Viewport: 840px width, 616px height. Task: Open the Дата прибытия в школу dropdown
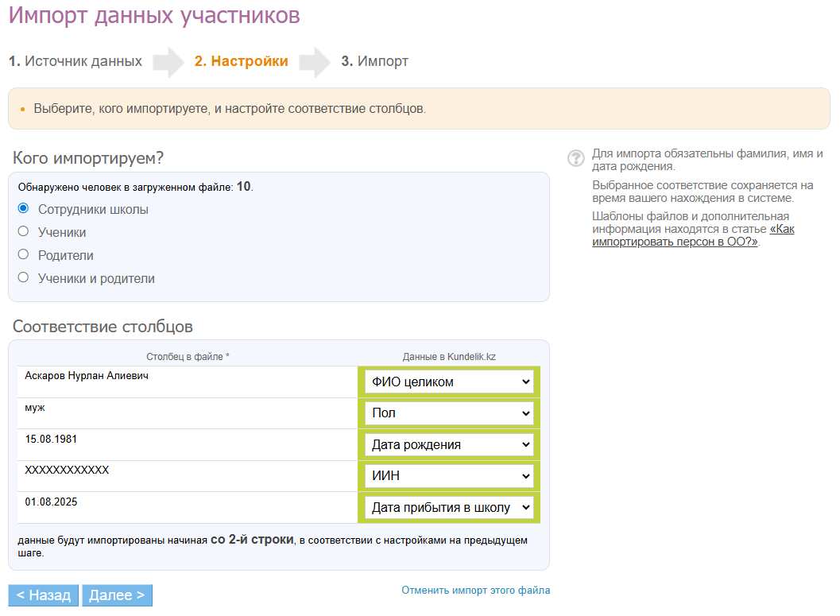tap(449, 507)
